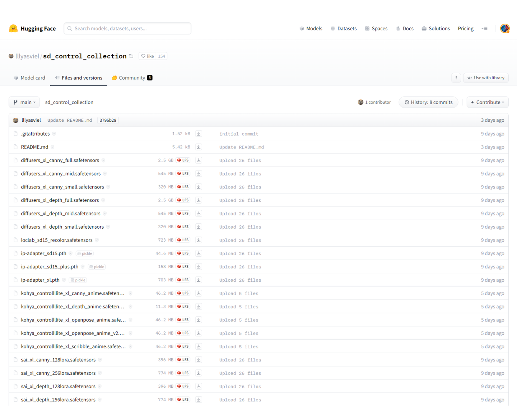Open the 'Update README.md' latest commit message
Screen dimensions: 517x420
(x=70, y=120)
